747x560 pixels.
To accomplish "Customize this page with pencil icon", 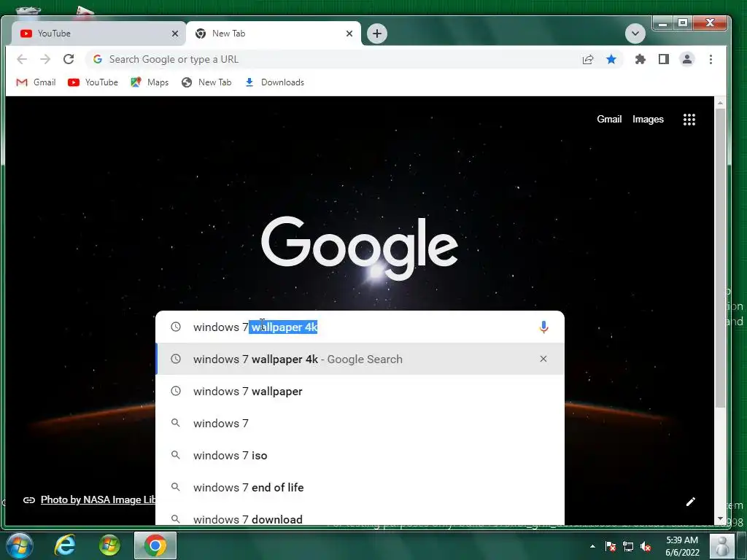I will [x=690, y=502].
